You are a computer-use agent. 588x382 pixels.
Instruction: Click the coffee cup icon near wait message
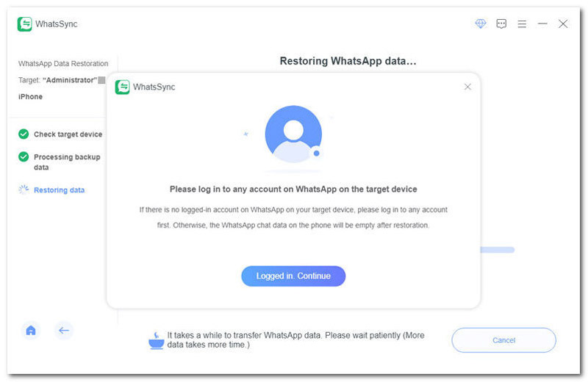coord(157,340)
